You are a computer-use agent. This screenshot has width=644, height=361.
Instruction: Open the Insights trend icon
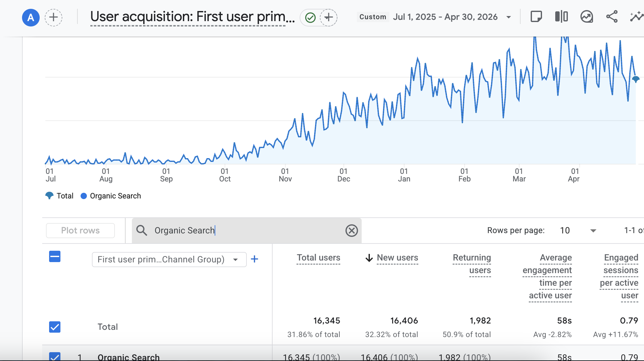click(x=587, y=17)
